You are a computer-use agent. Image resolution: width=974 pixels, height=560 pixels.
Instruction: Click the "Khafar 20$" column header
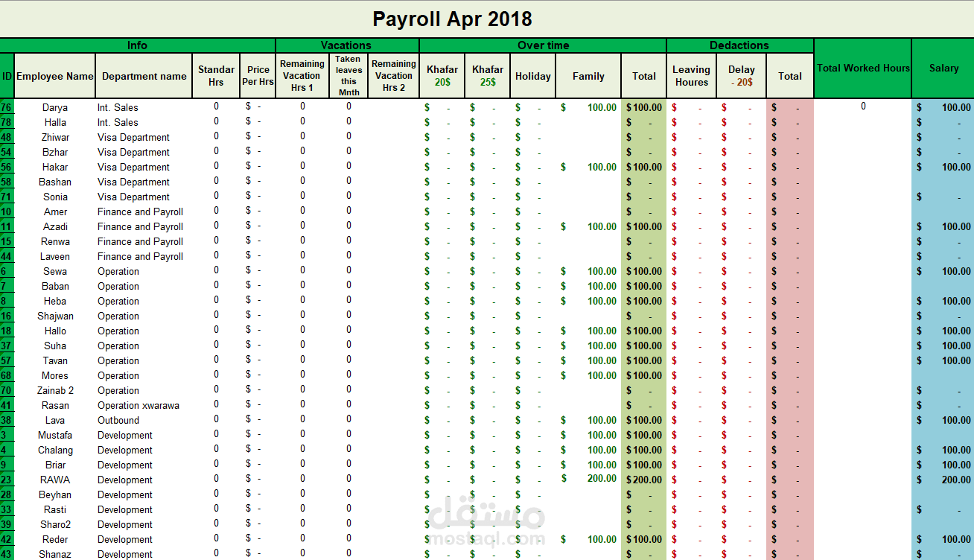(x=442, y=75)
